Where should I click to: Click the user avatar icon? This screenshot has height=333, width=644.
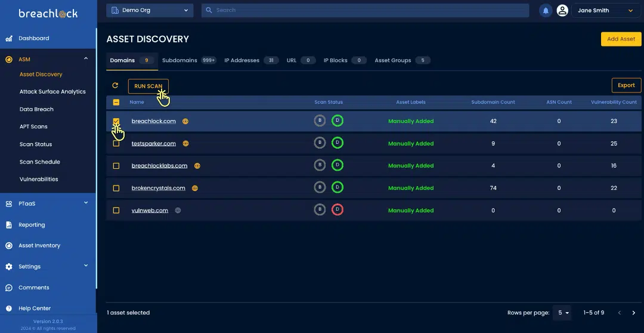tap(562, 11)
